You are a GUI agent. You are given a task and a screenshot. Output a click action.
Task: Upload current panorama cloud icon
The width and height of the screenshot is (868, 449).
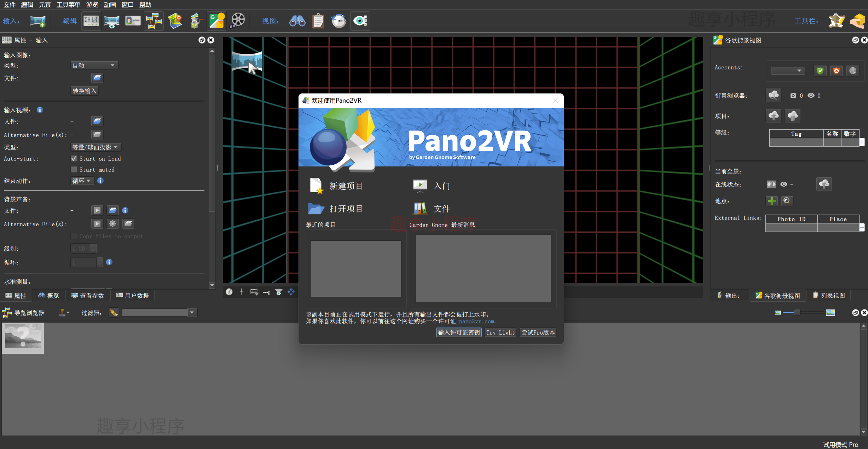pyautogui.click(x=824, y=184)
